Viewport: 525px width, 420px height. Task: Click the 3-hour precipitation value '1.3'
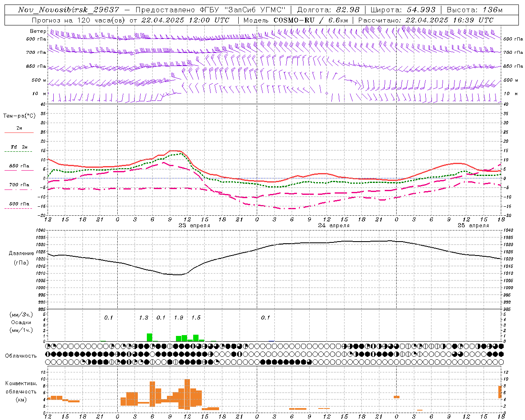[144, 318]
